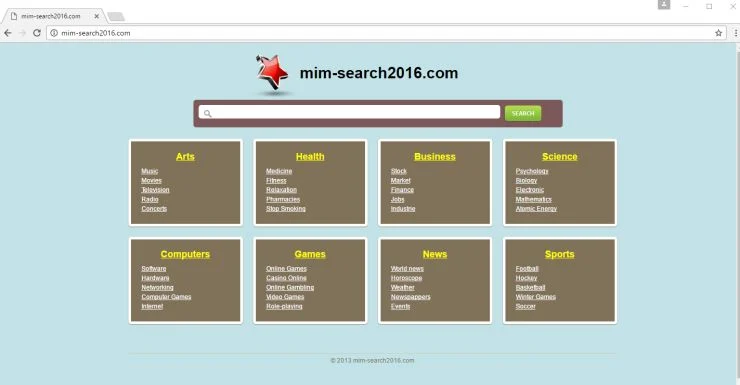Click the browser back arrow
The image size is (740, 385).
pos(8,33)
